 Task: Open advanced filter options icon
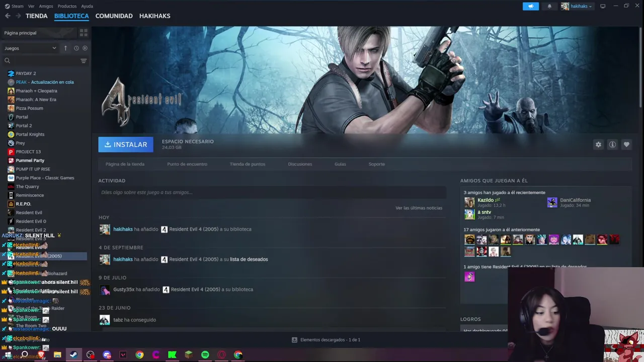pyautogui.click(x=84, y=61)
